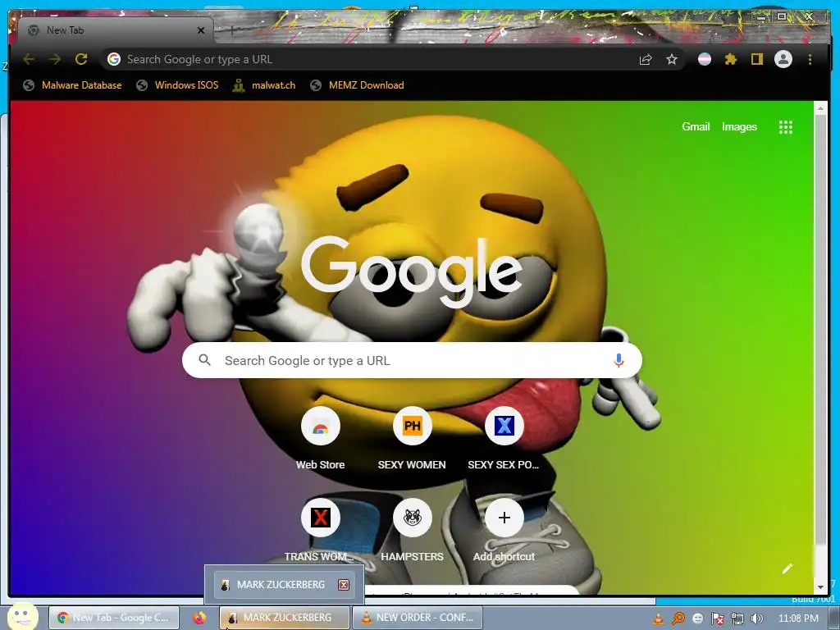Viewport: 840px width, 630px height.
Task: Open the Malware Database bookmark
Action: pos(72,85)
